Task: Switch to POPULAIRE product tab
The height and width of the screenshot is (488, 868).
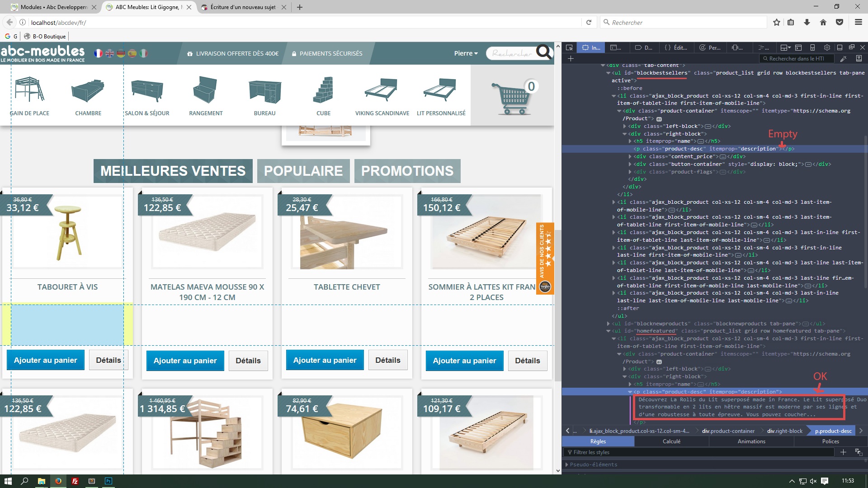Action: click(x=303, y=171)
